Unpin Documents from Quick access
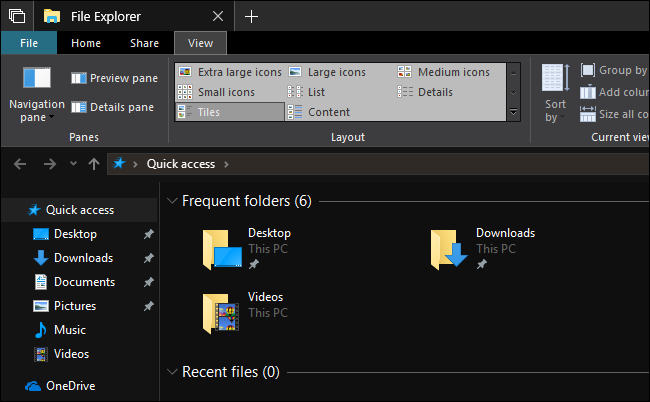Screen dimensions: 650x402 point(148,282)
